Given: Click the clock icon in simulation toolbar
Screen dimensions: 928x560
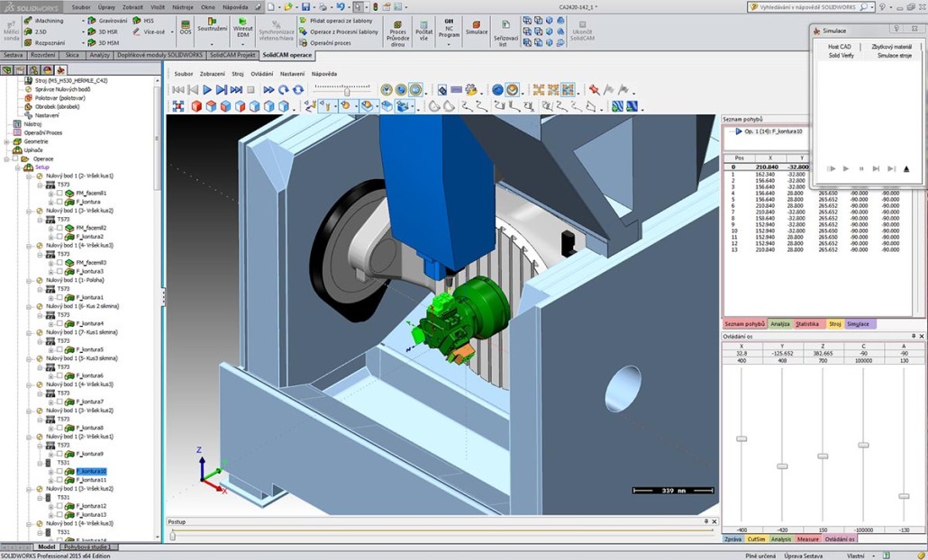Looking at the screenshot, I should 387,90.
